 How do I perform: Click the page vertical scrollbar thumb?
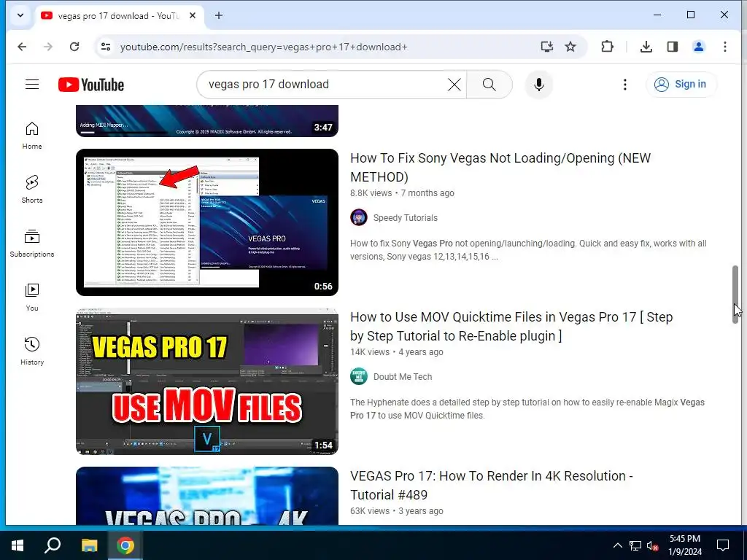coord(735,295)
